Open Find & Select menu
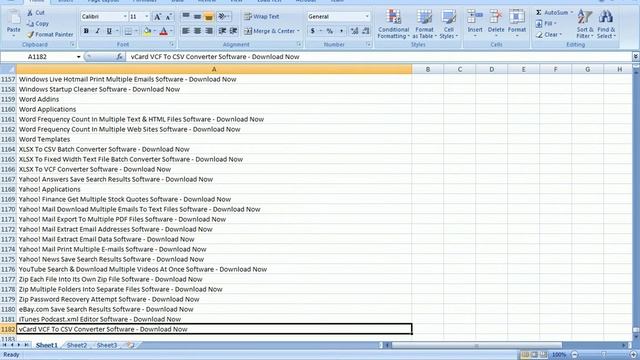 pyautogui.click(x=606, y=24)
